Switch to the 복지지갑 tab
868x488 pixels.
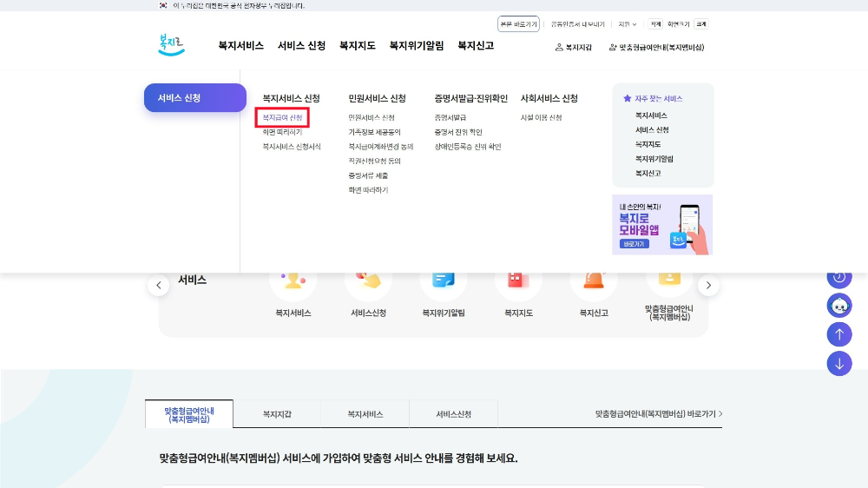(x=277, y=414)
